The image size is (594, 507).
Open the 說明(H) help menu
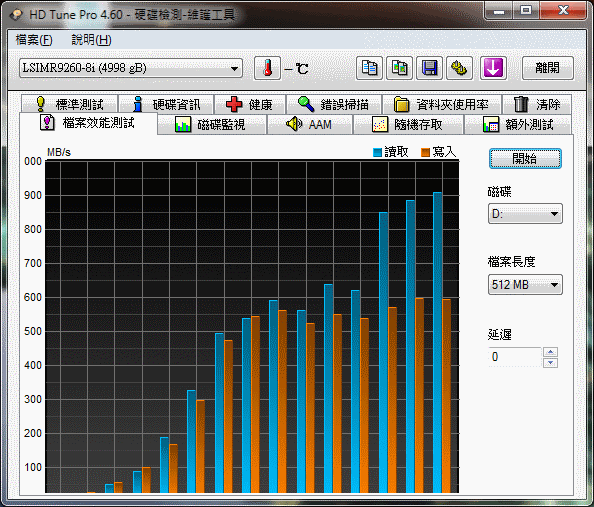(91, 40)
